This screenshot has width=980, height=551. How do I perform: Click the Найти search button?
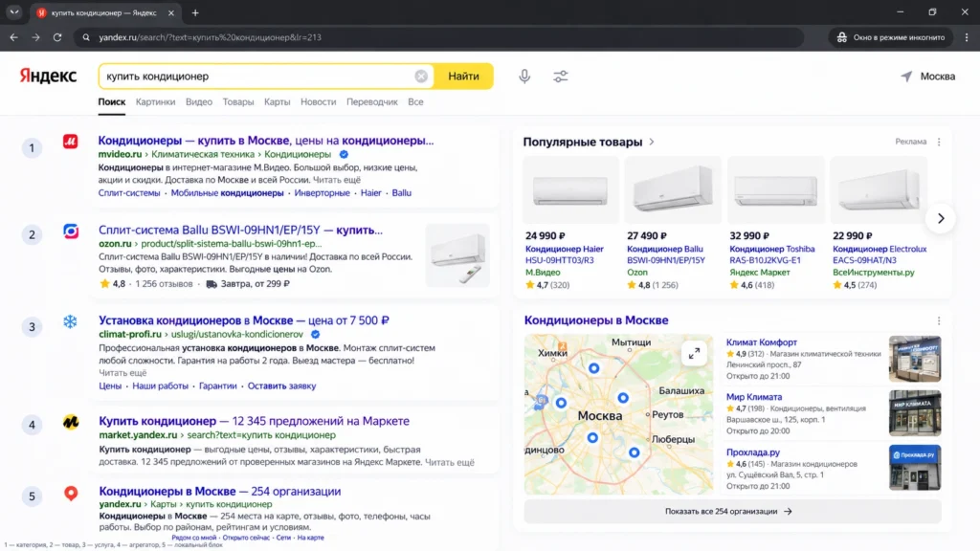pyautogui.click(x=464, y=77)
